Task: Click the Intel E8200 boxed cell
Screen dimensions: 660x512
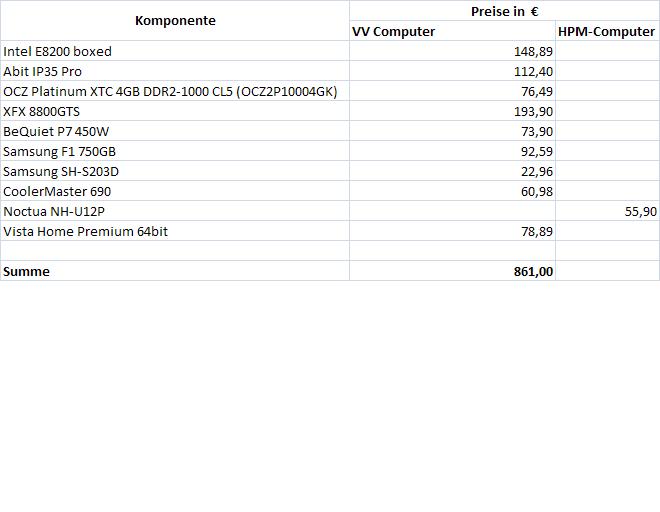Action: (175, 51)
